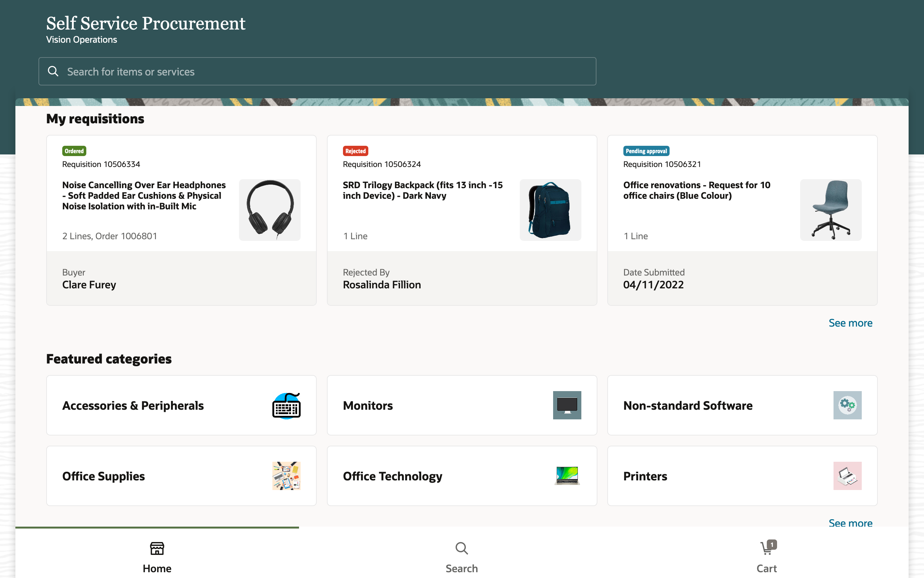The image size is (924, 578).
Task: Open Accessories & Peripherals category
Action: click(181, 405)
